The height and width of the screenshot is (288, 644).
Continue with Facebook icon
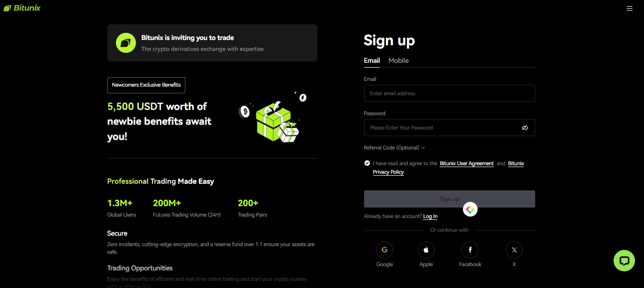470,249
